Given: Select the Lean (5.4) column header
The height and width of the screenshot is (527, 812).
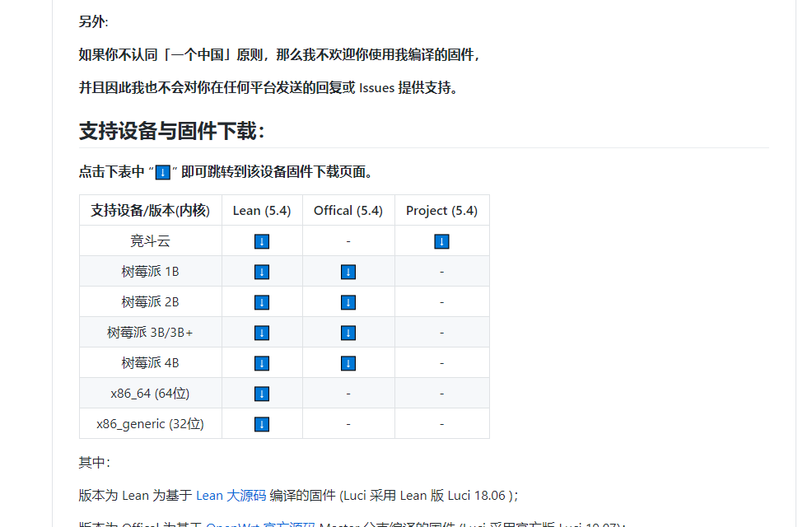Looking at the screenshot, I should [x=262, y=210].
